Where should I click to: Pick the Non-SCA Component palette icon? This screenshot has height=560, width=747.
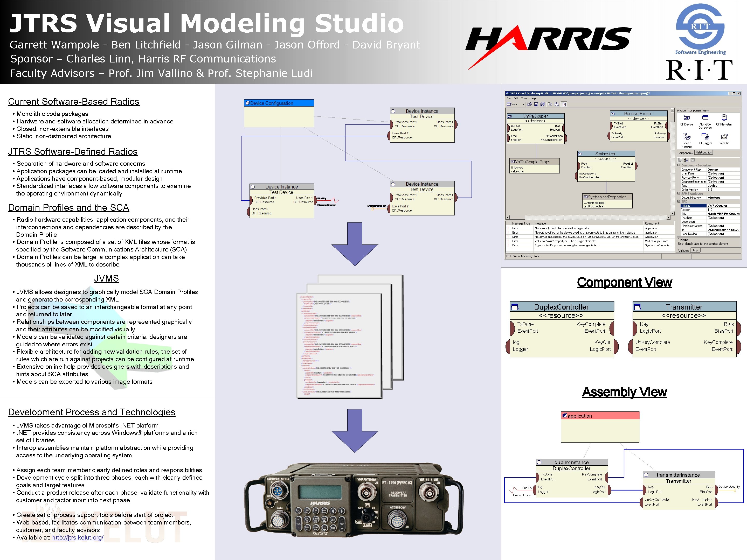[x=706, y=117]
